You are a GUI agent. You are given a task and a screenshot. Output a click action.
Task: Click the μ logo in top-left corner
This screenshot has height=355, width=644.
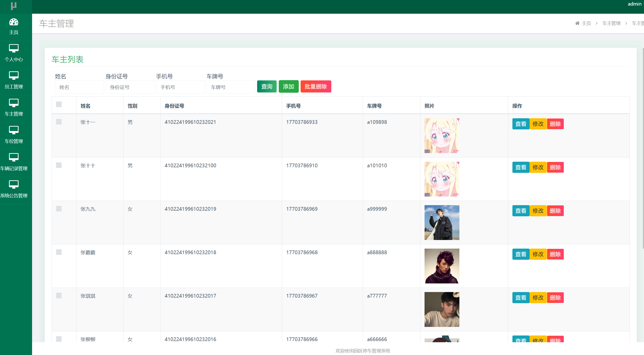pos(14,6)
